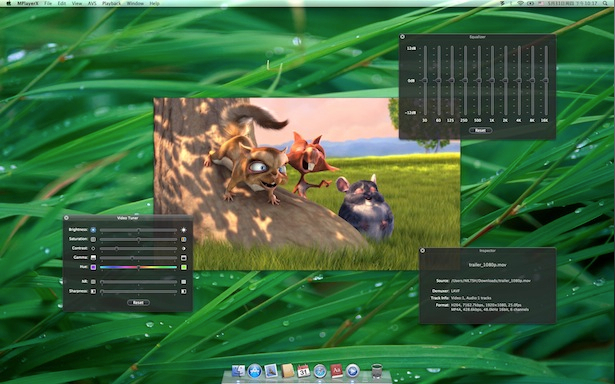Click the Hue rainbow slider track
615x384 pixels.
[138, 268]
